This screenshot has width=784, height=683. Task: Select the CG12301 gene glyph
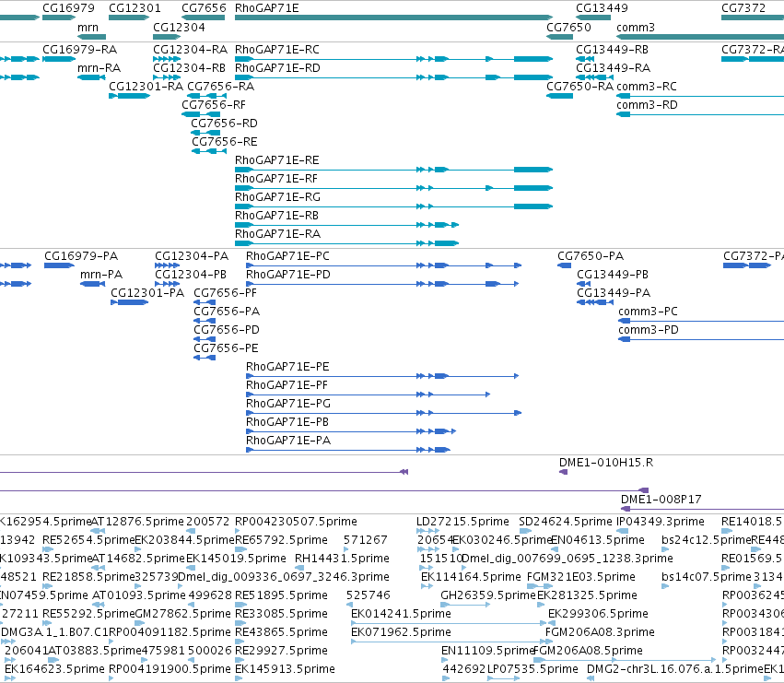click(x=129, y=18)
